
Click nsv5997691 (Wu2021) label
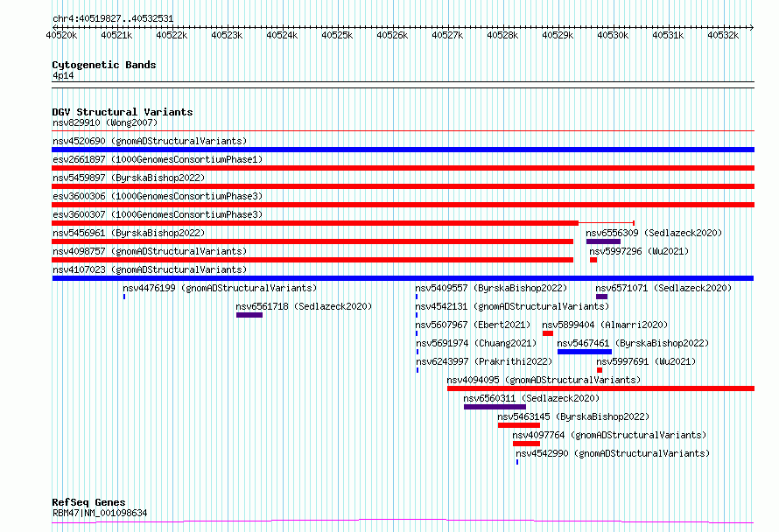646,361
